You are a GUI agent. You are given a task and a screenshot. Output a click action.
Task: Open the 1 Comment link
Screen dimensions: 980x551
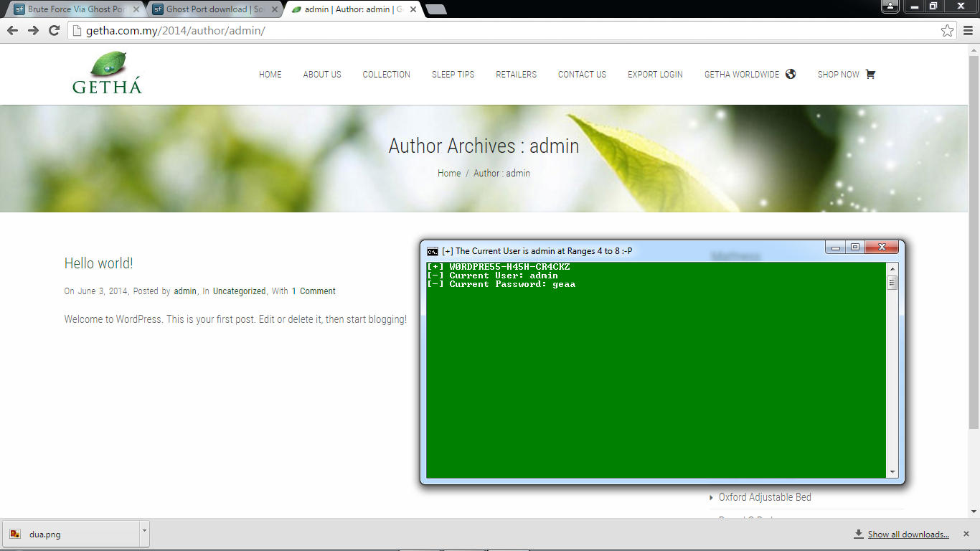pyautogui.click(x=314, y=291)
